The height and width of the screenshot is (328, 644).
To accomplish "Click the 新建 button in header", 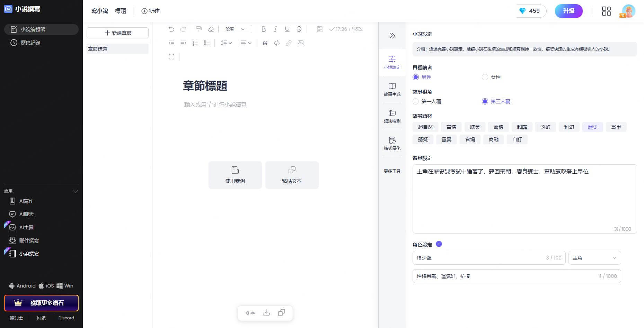I will tap(150, 11).
